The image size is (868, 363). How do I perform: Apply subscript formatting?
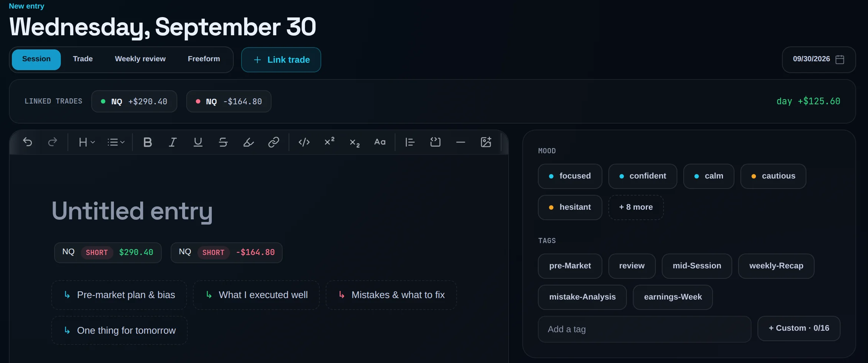click(355, 142)
